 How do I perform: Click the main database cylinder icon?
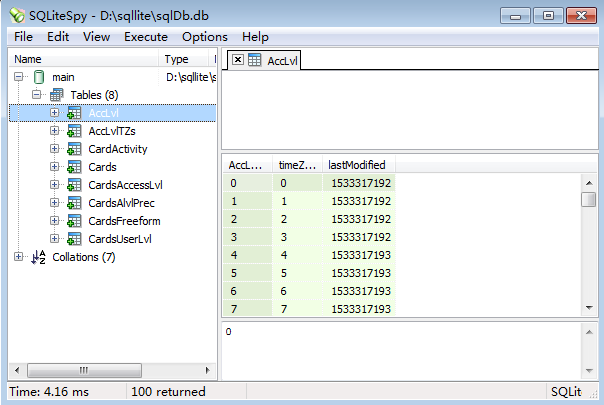tap(39, 77)
